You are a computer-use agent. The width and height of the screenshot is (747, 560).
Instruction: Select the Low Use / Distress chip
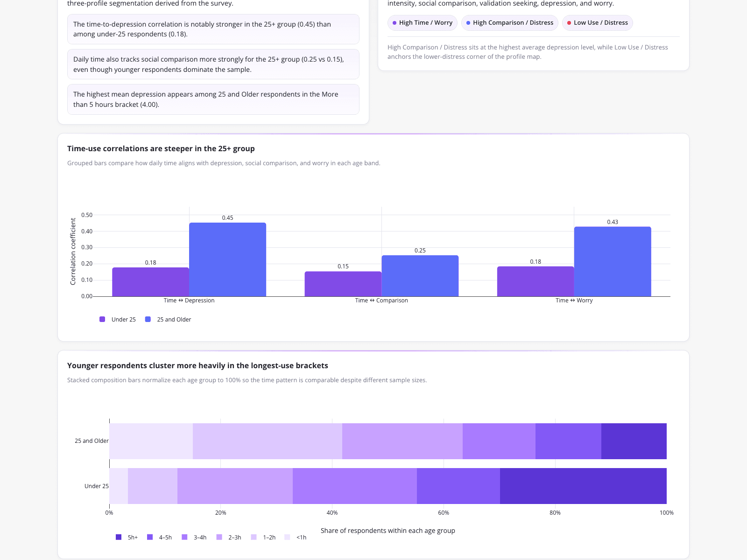(x=598, y=23)
